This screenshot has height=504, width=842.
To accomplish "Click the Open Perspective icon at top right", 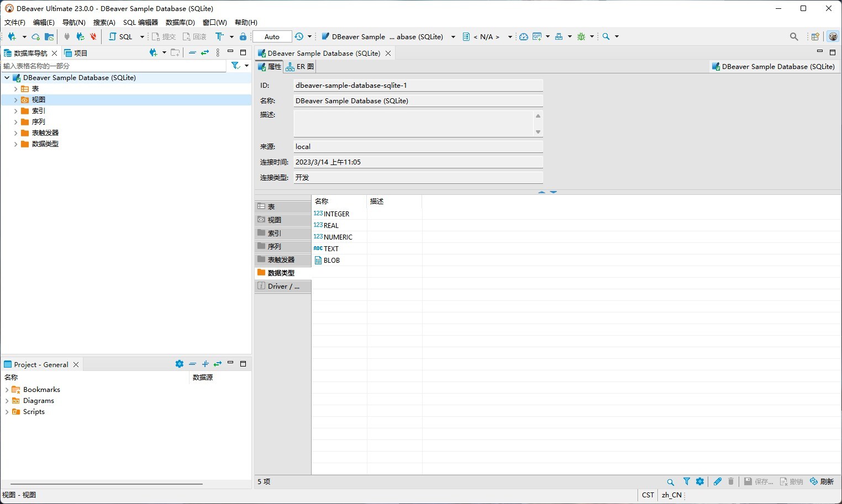I will pyautogui.click(x=815, y=36).
